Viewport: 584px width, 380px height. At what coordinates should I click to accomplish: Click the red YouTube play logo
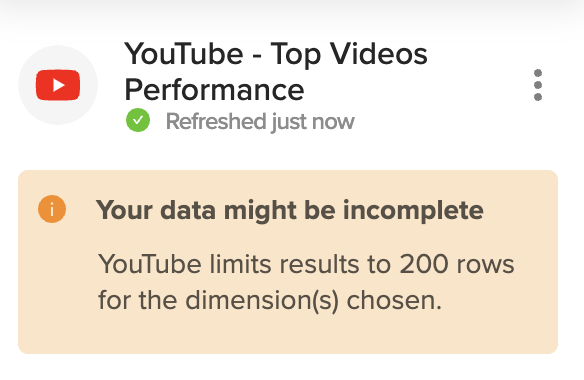[x=58, y=85]
